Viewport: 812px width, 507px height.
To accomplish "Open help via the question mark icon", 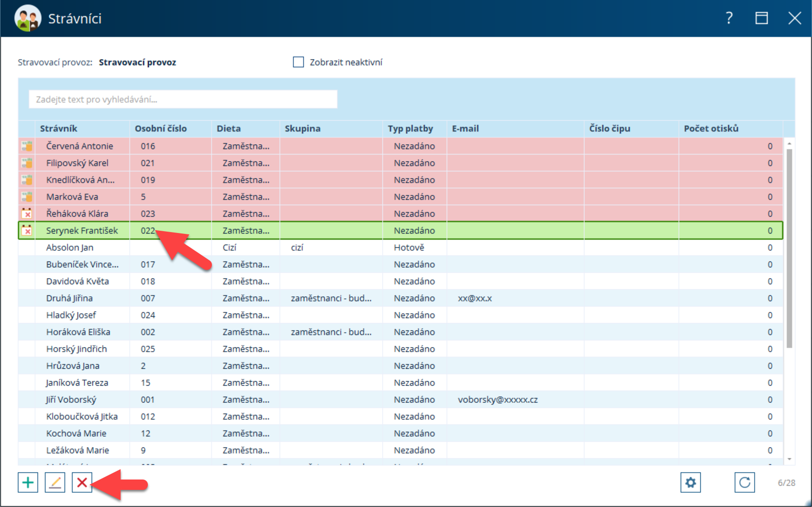I will point(729,18).
